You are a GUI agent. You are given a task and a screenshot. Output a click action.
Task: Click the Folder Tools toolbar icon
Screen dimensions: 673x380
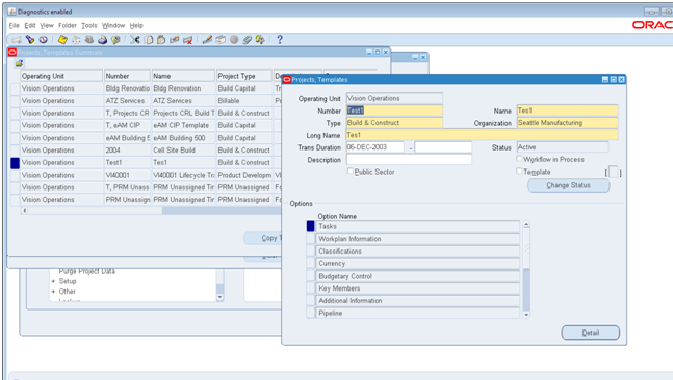pos(260,40)
